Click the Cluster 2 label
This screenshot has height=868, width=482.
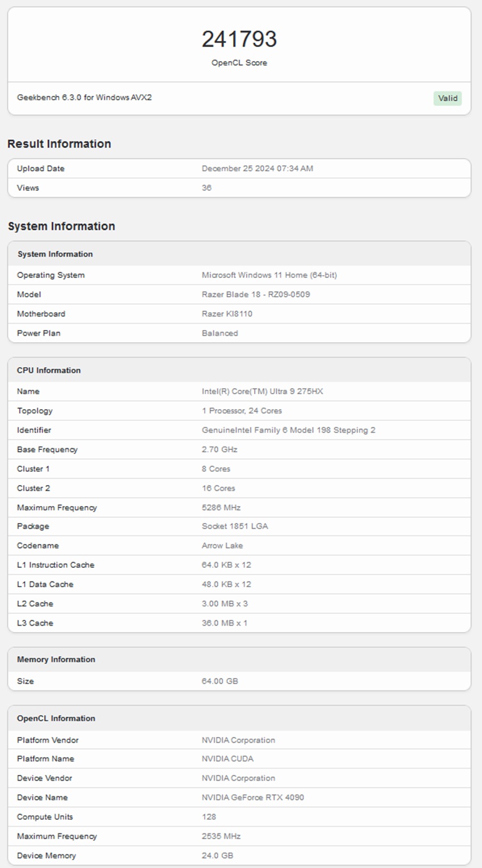33,488
